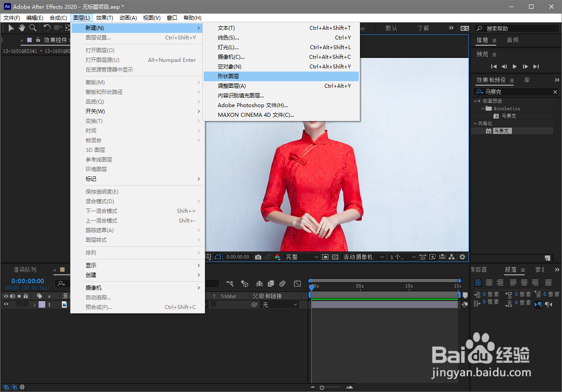Show more workspaces via double chevron

point(451,28)
